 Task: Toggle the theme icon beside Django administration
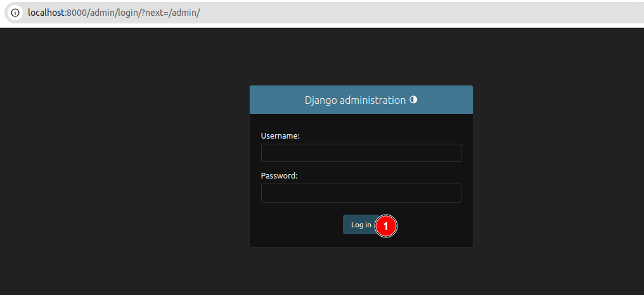click(x=413, y=99)
